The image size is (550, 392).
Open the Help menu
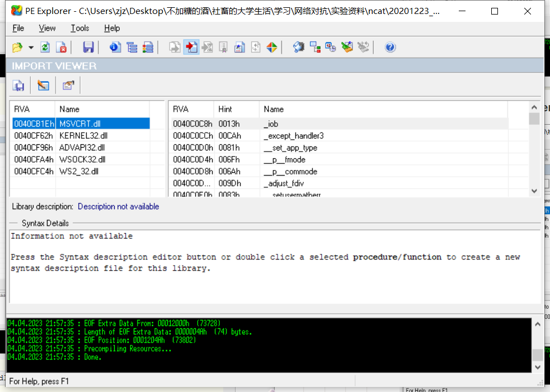point(112,28)
